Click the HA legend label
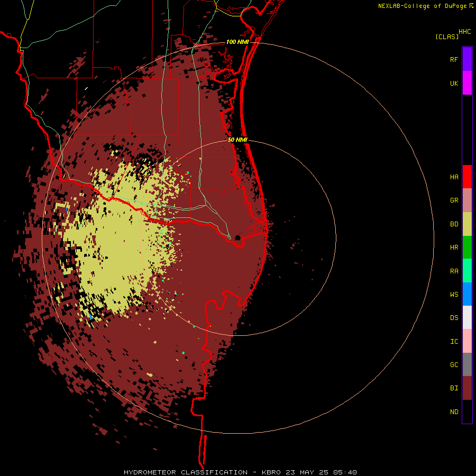This screenshot has width=476, height=476. (x=454, y=177)
